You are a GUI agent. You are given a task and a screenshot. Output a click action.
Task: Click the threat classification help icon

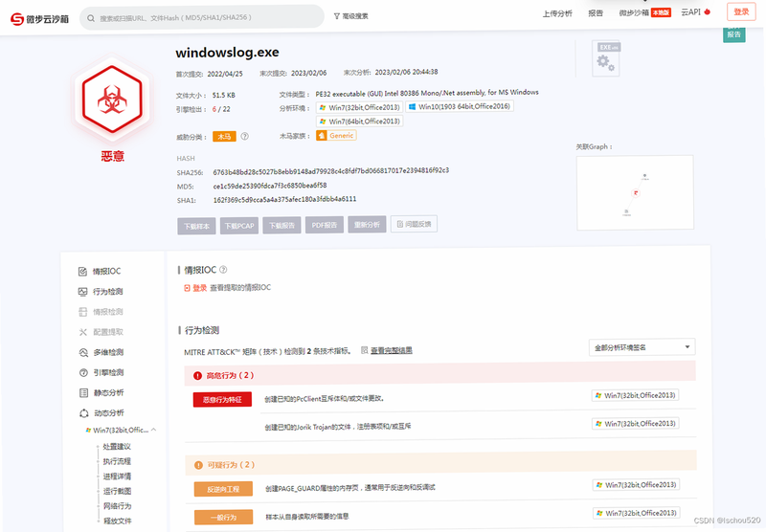click(x=245, y=137)
